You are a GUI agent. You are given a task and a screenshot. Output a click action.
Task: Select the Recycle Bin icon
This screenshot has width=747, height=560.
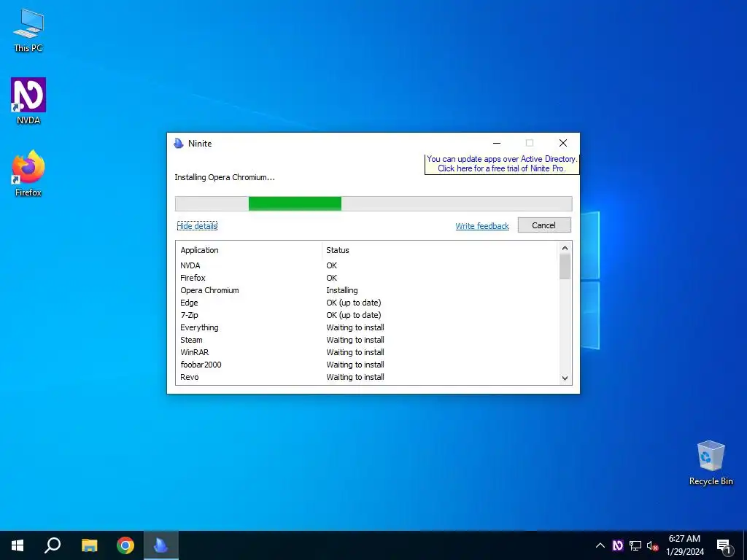coord(711,463)
